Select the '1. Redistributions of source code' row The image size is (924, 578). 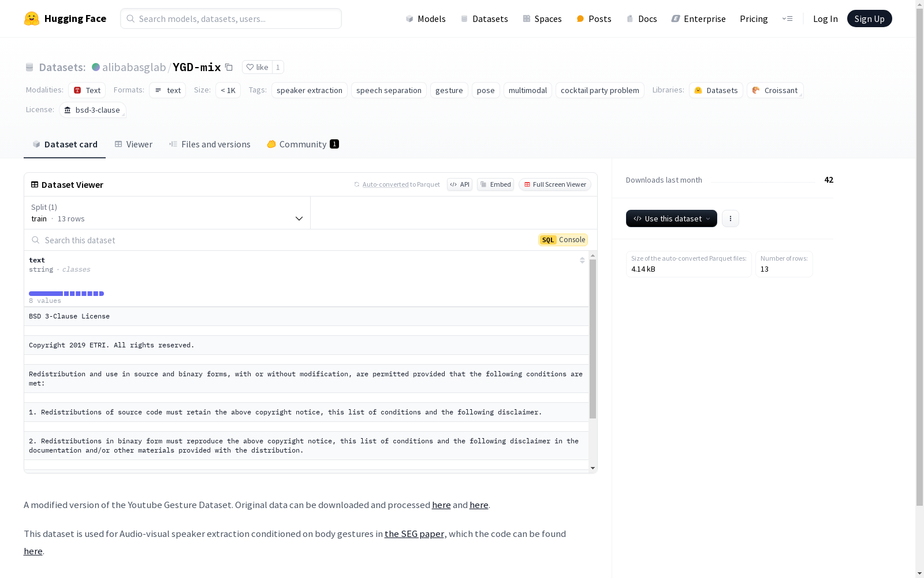[307, 412]
